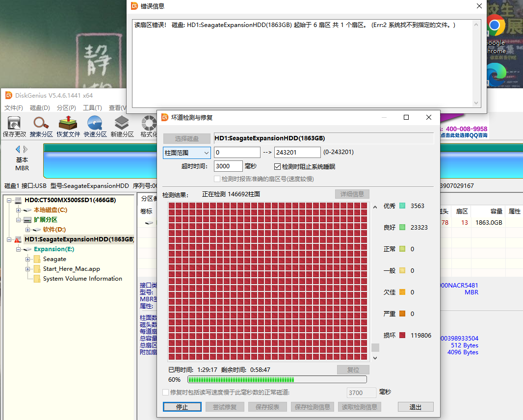Screen dimensions: 523x420
Task: Click the 严重 orange color swatch
Action: [x=402, y=314]
